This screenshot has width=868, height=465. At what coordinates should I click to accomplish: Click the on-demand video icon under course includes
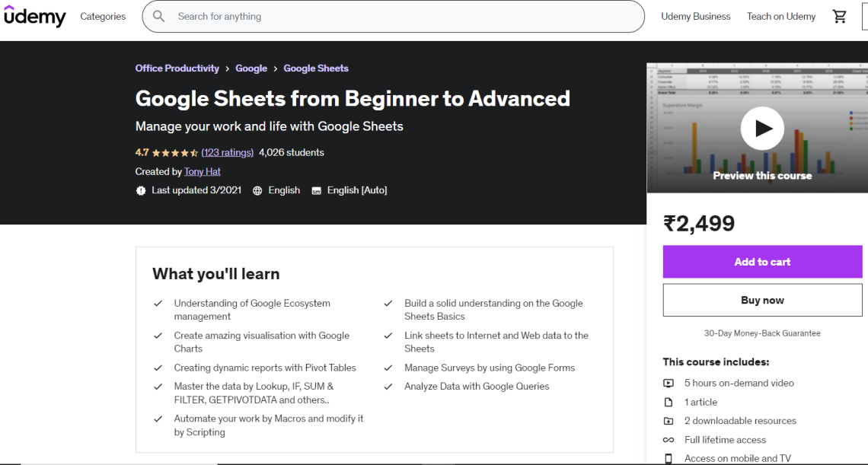[x=669, y=383]
